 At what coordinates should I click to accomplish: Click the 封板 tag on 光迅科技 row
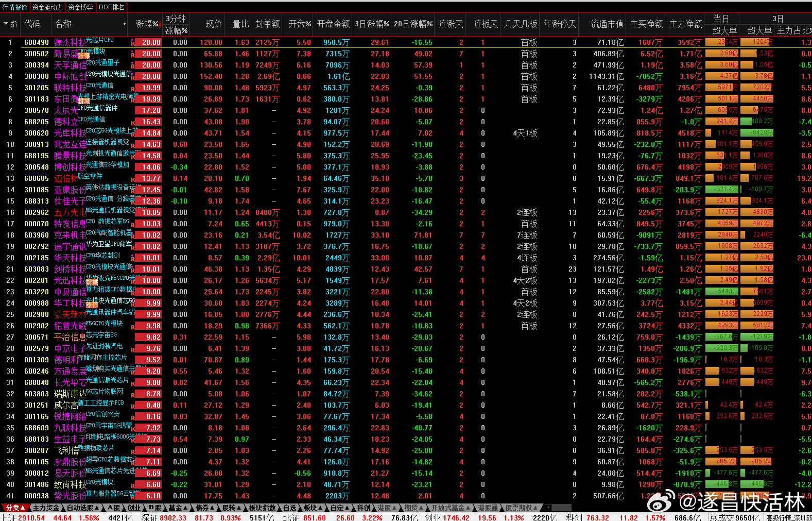tap(92, 282)
